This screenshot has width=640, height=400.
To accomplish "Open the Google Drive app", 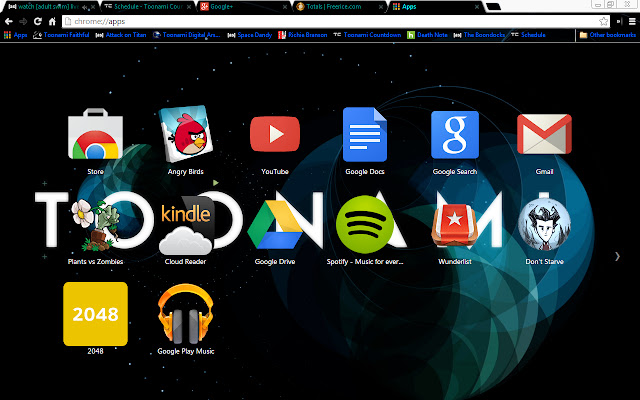I will (275, 225).
